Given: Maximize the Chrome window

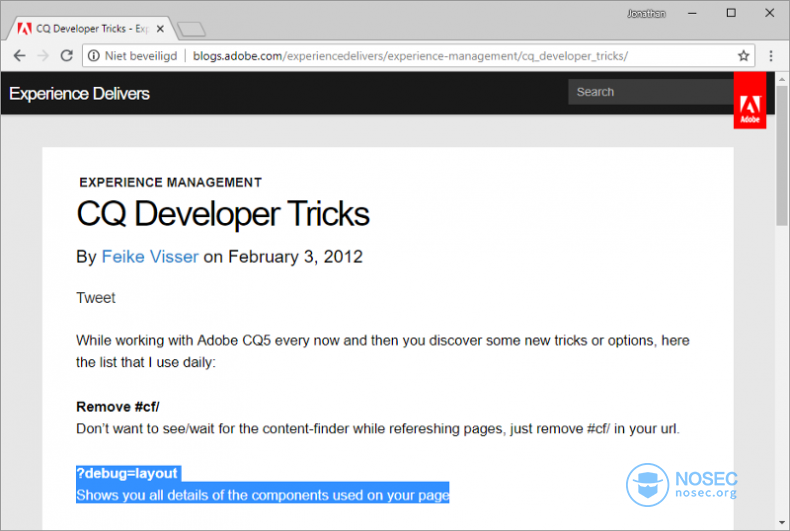Looking at the screenshot, I should click(731, 14).
